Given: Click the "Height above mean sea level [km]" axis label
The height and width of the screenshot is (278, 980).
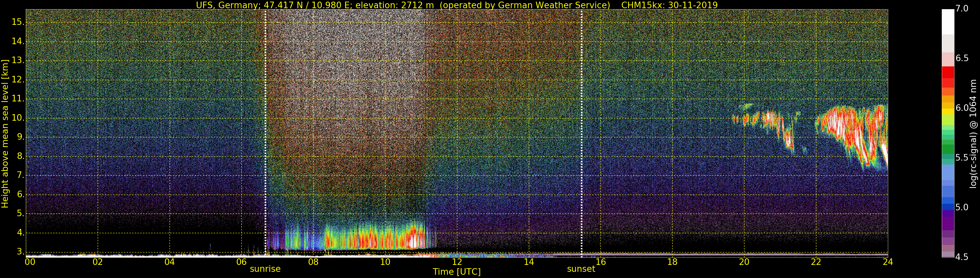Looking at the screenshot, I should point(5,134).
